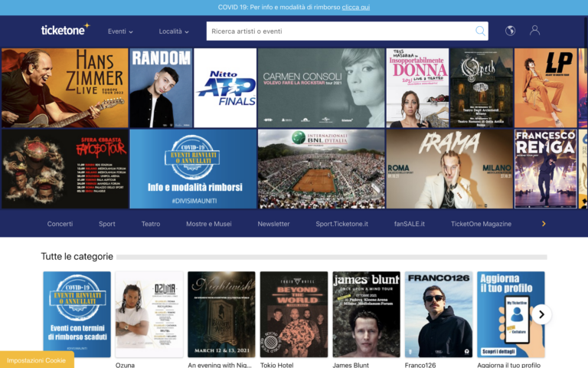Click the search magnifier icon

480,31
